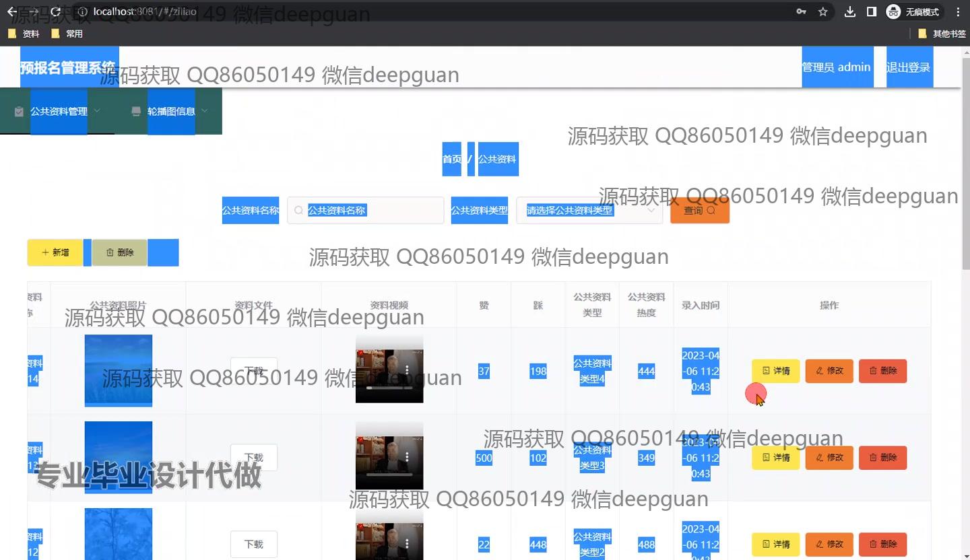Play the video in the 公共资料类型3 row

click(x=389, y=458)
